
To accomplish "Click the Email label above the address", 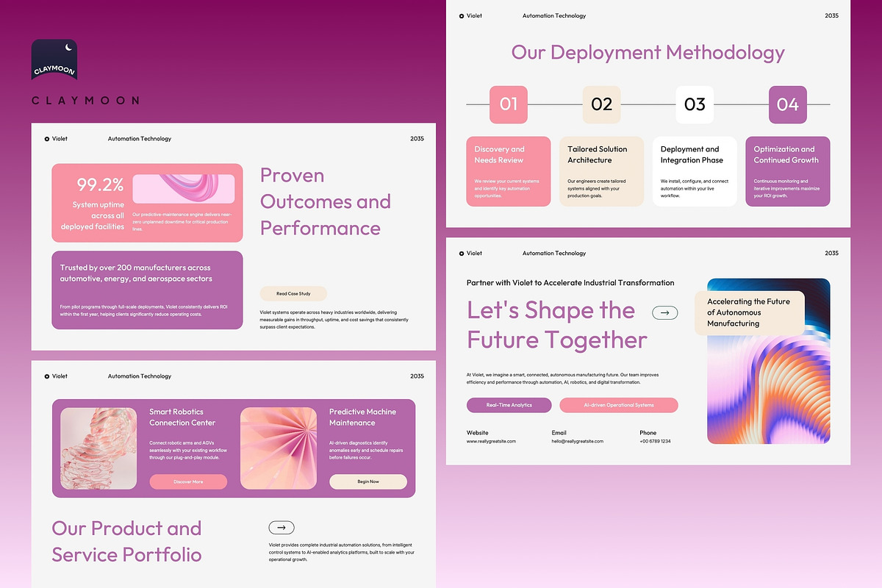I will click(559, 432).
